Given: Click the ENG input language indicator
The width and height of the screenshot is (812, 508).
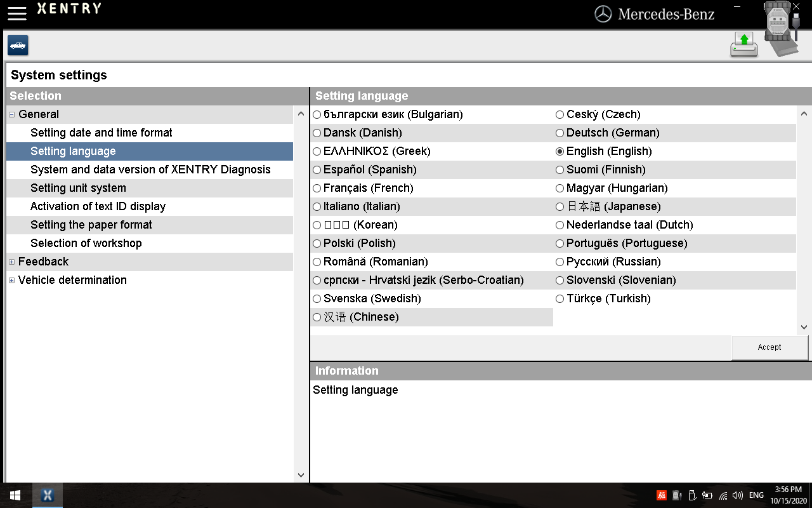Looking at the screenshot, I should tap(756, 495).
